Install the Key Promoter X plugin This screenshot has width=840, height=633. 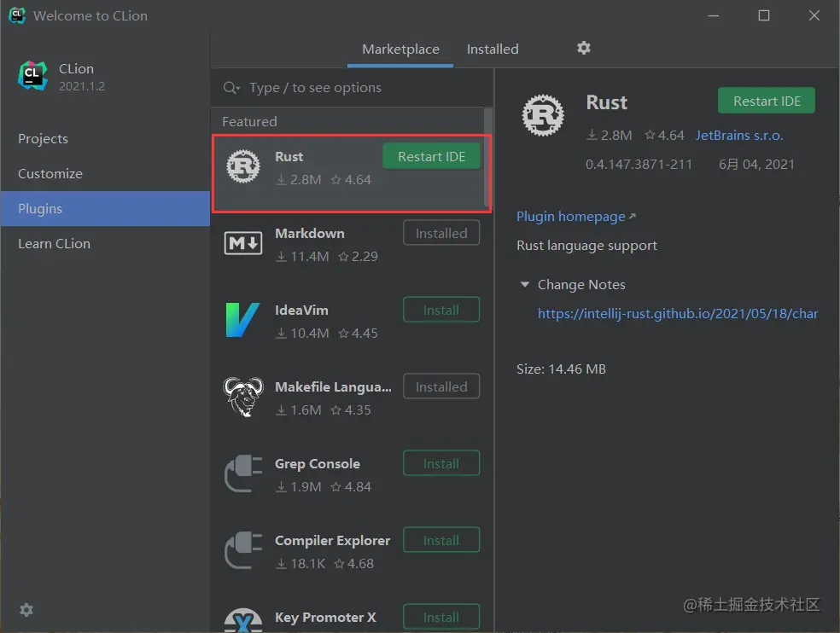440,617
